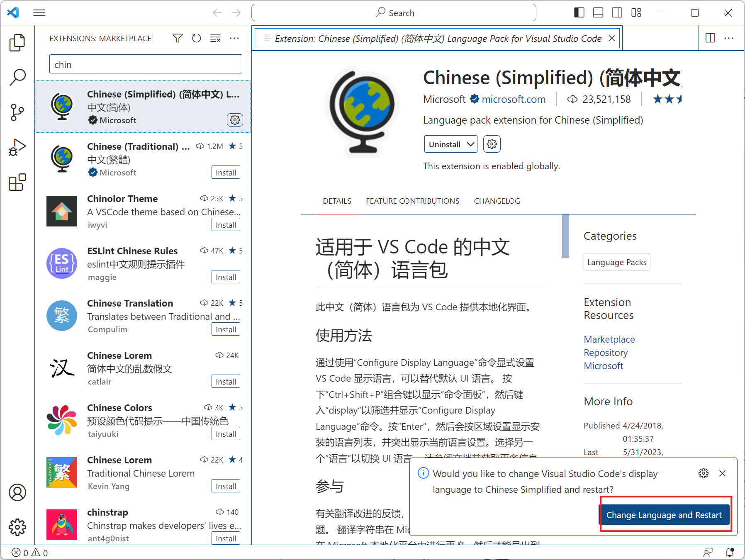745x560 pixels.
Task: Click the title bar Search box
Action: point(394,13)
